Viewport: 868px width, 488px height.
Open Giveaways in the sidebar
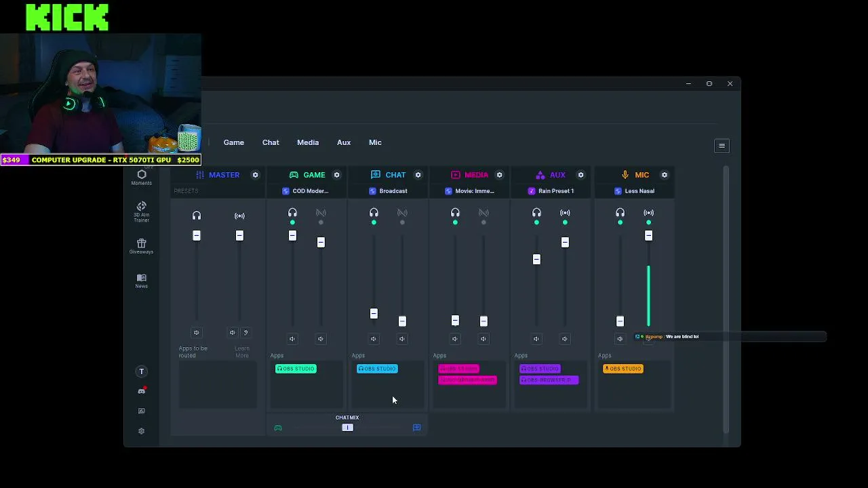pyautogui.click(x=142, y=246)
